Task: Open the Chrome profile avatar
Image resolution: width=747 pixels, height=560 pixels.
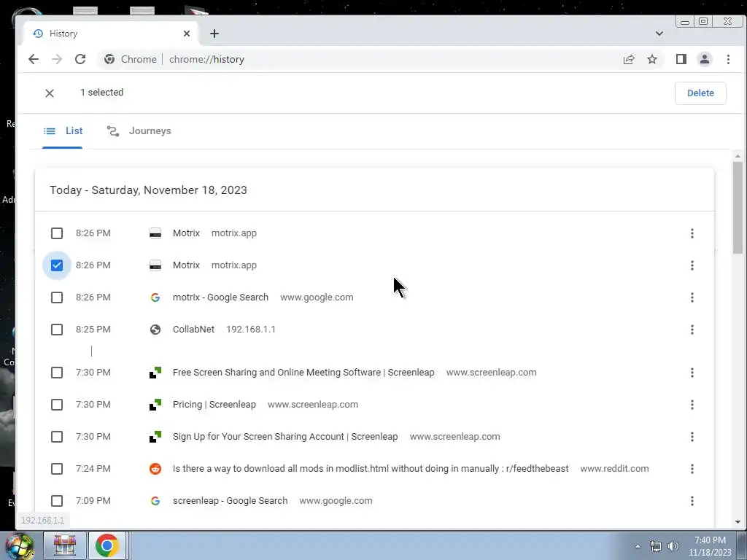Action: tap(705, 59)
